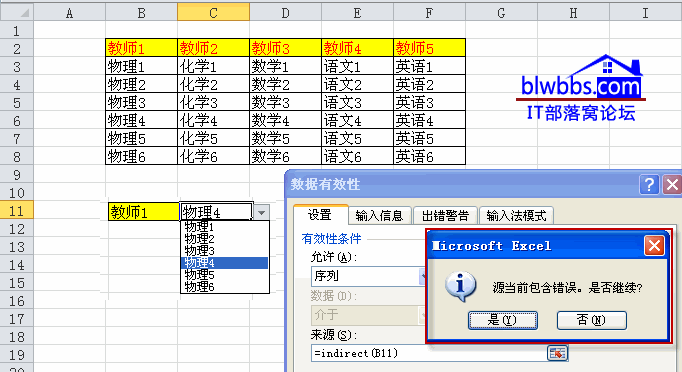Select 物理1 in the dropdown list
This screenshot has width=682, height=372.
[x=224, y=227]
